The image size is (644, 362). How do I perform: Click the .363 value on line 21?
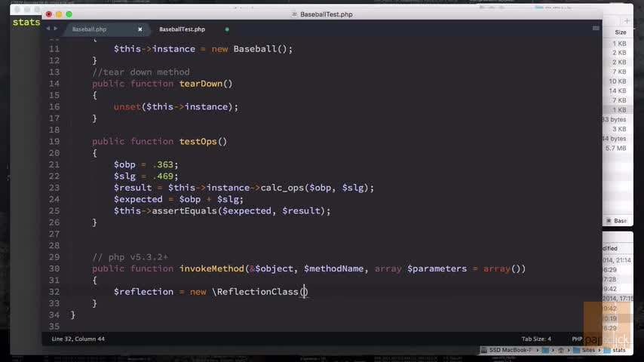pos(163,164)
